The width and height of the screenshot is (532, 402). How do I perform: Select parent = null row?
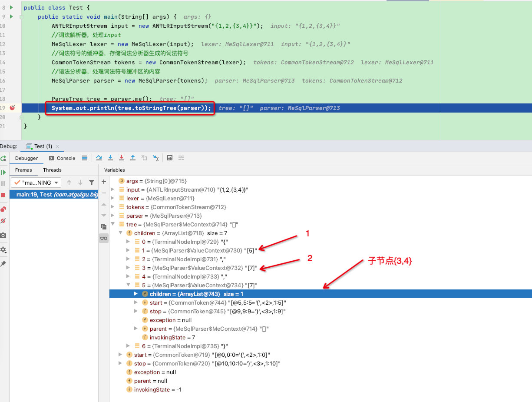pos(321,381)
